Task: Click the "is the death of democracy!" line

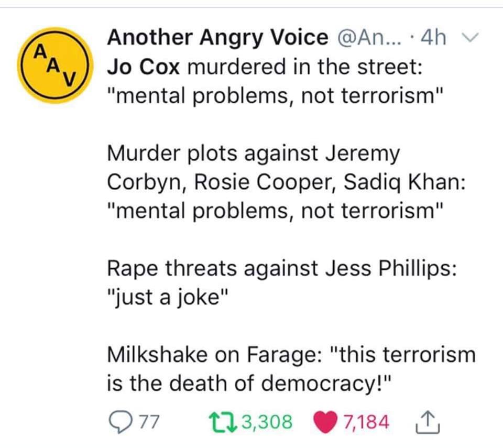Action: pyautogui.click(x=249, y=383)
